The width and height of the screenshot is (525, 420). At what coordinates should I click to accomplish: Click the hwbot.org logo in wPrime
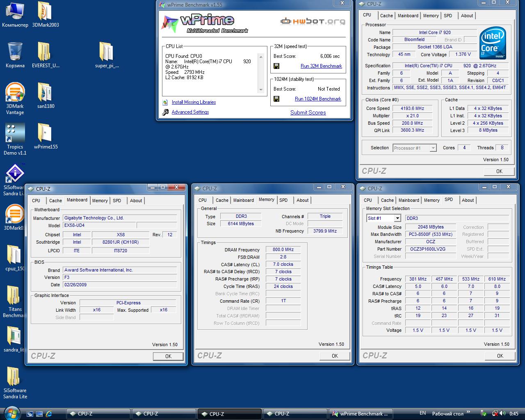tap(313, 21)
